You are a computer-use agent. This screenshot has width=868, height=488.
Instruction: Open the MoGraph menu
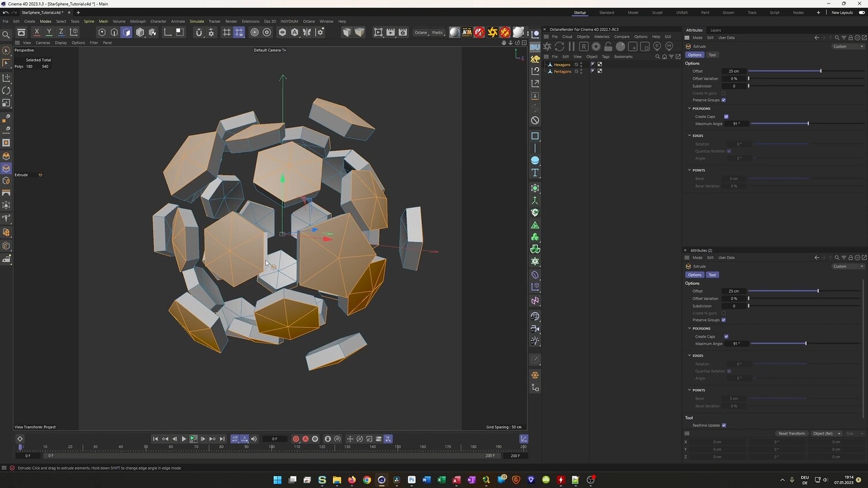coord(138,21)
